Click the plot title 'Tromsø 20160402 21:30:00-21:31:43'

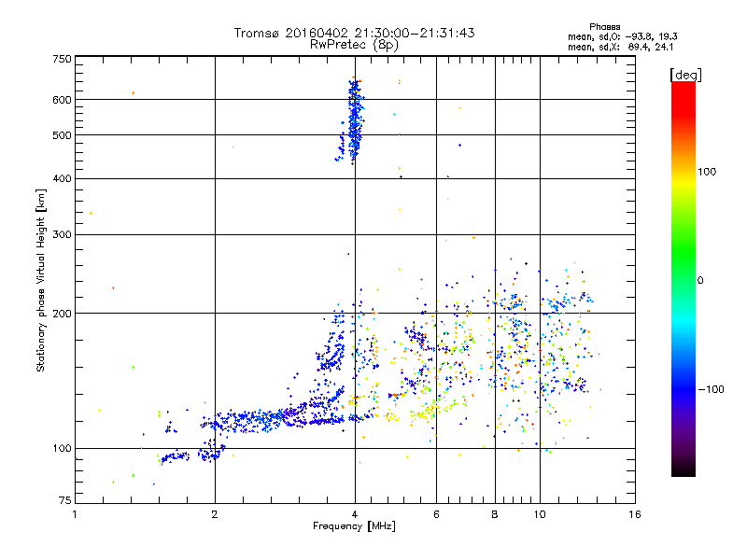click(354, 33)
